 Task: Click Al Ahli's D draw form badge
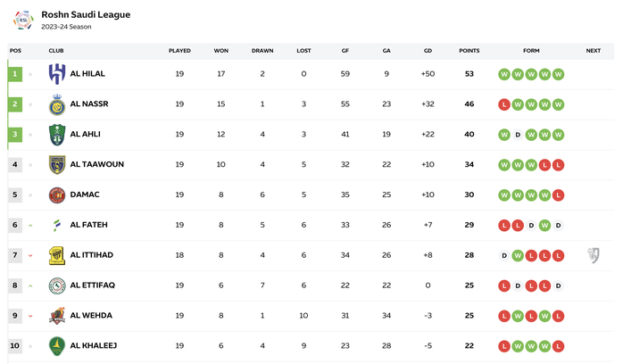click(518, 135)
